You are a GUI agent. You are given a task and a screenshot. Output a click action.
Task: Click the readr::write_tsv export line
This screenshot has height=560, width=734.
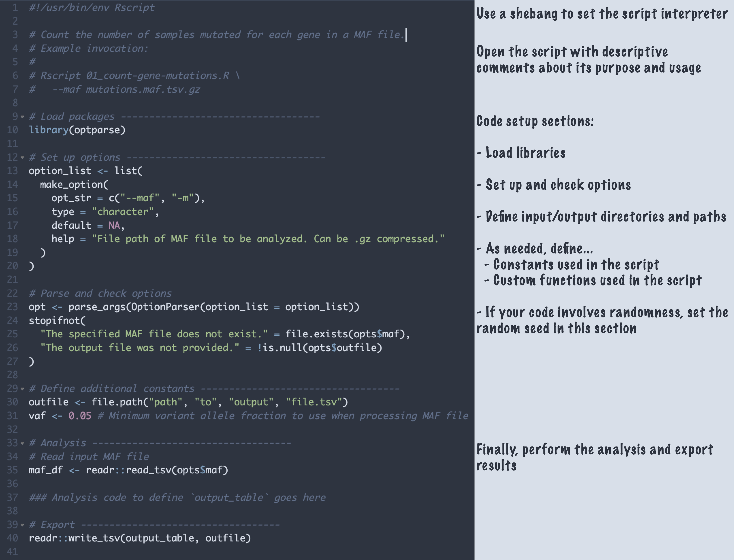click(x=139, y=538)
